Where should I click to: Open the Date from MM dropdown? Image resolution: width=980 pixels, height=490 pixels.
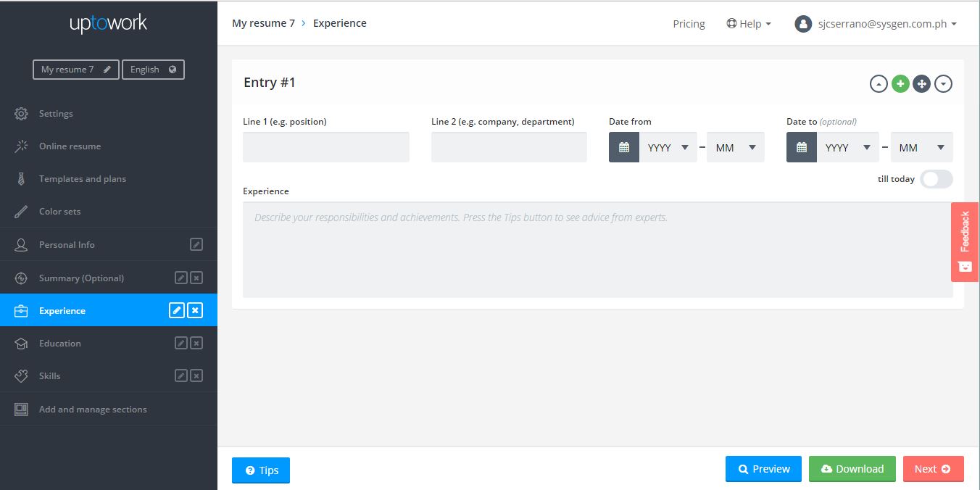click(x=735, y=147)
